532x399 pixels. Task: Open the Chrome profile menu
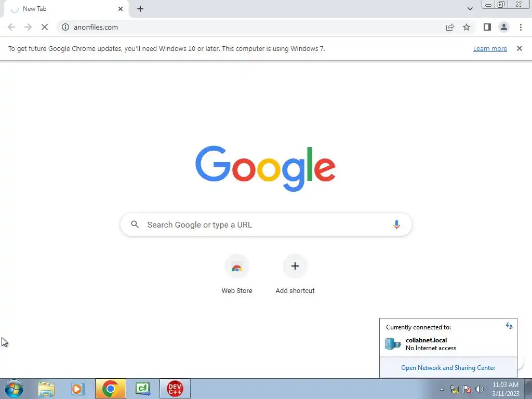pos(504,27)
